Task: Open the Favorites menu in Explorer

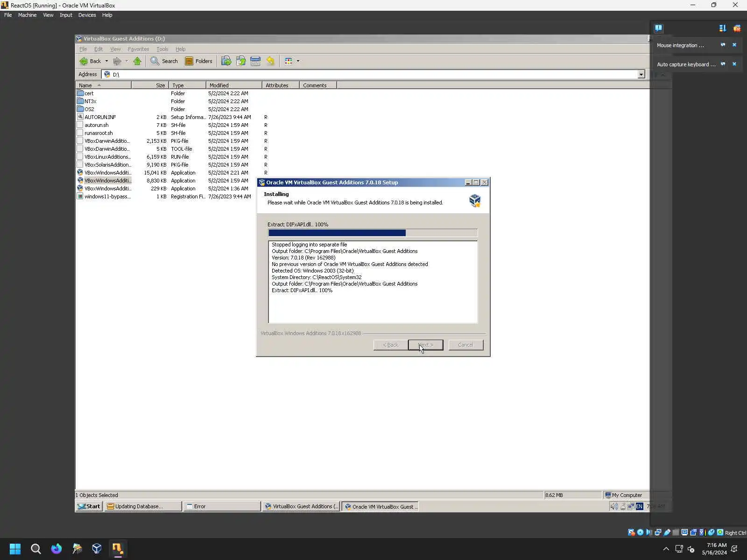Action: click(138, 49)
